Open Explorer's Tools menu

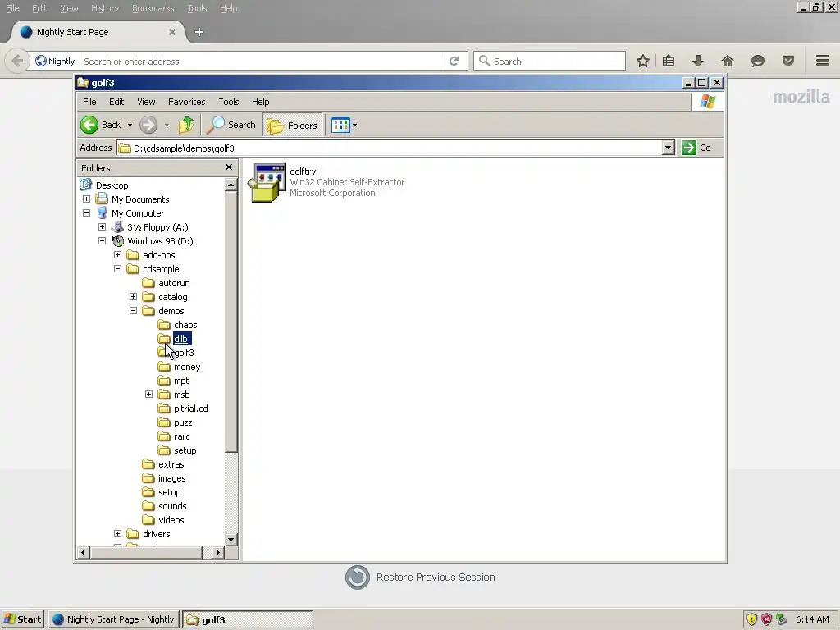pyautogui.click(x=228, y=102)
